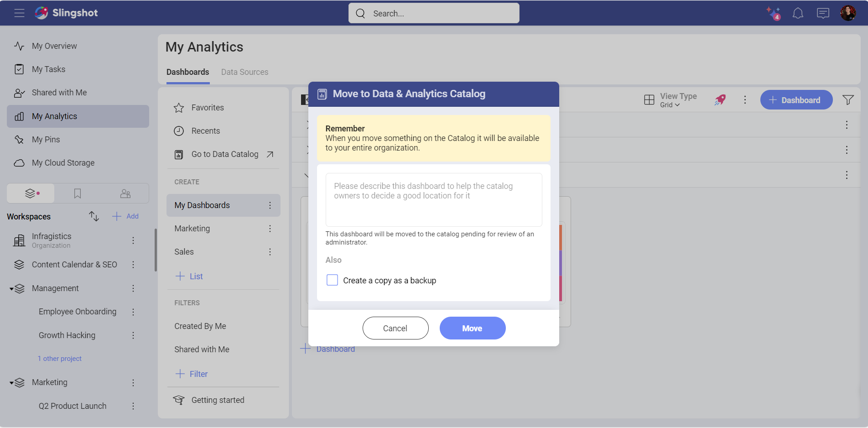Apply Shared with Me filter
Screen dimensions: 868x428
202,350
